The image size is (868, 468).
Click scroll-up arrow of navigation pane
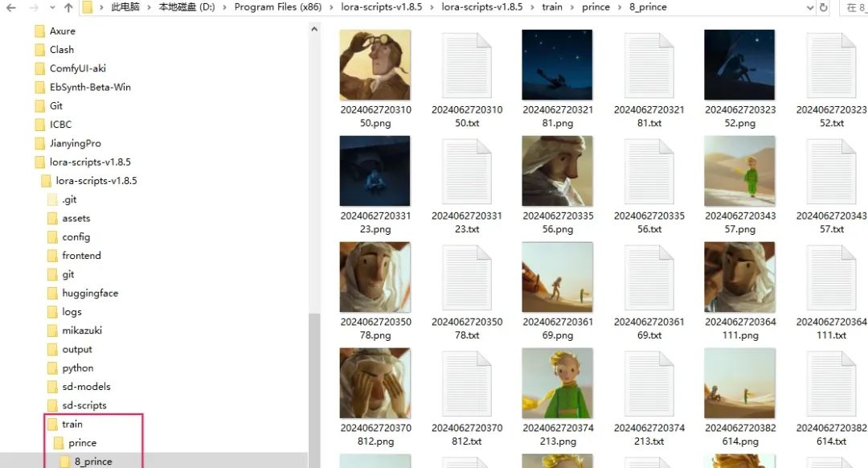point(314,29)
